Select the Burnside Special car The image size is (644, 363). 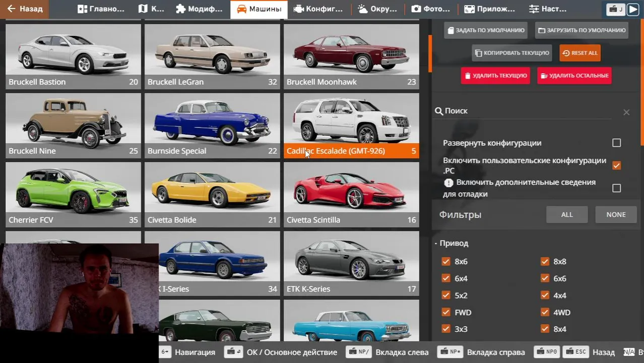pos(212,126)
